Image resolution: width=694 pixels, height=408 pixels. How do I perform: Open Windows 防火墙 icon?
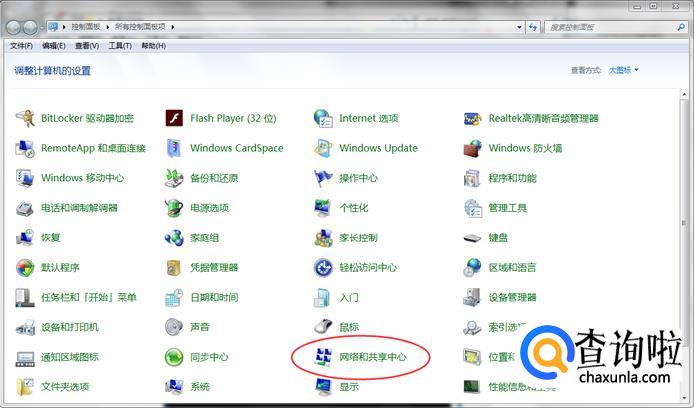(472, 148)
